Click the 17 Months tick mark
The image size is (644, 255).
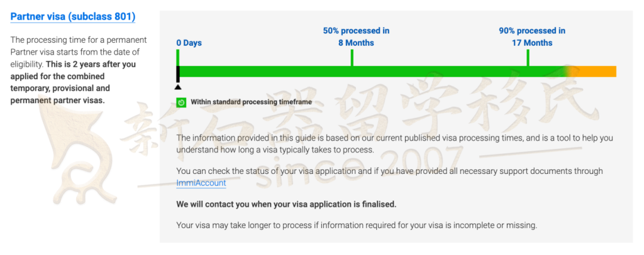coord(528,58)
